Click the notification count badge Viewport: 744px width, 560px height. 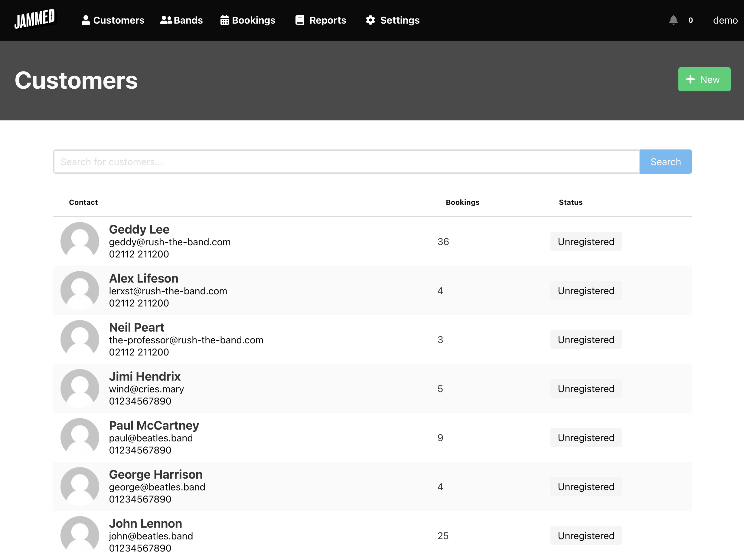690,20
